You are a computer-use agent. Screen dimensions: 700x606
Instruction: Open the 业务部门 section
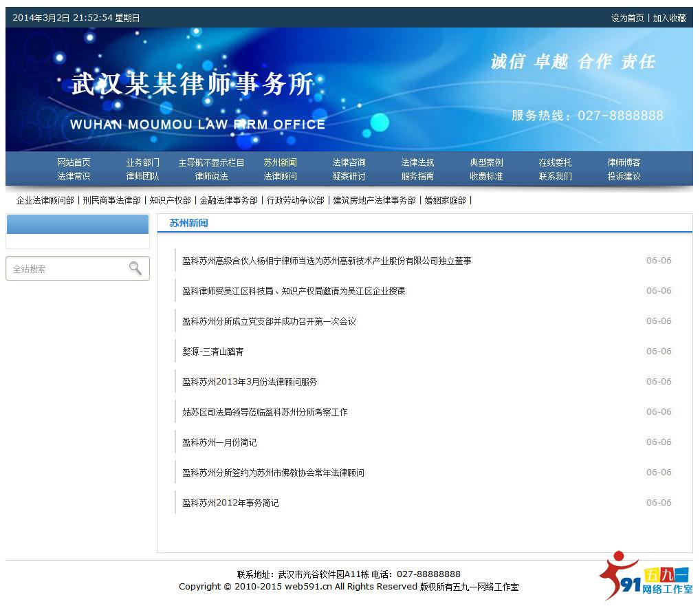click(142, 162)
